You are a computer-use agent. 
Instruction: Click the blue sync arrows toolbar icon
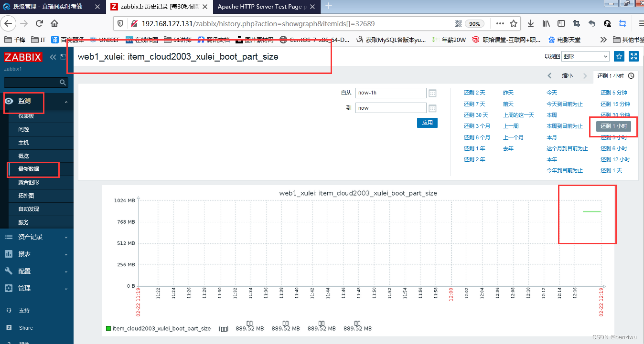pyautogui.click(x=623, y=23)
